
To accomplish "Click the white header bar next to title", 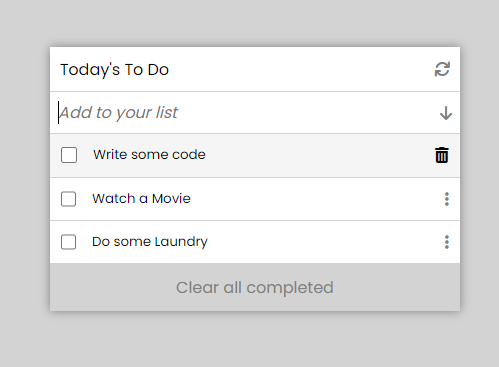I will (300, 69).
